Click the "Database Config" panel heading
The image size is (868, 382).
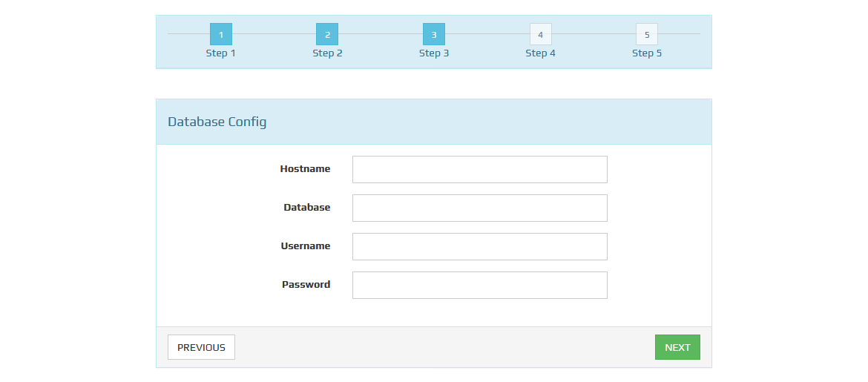coord(217,122)
